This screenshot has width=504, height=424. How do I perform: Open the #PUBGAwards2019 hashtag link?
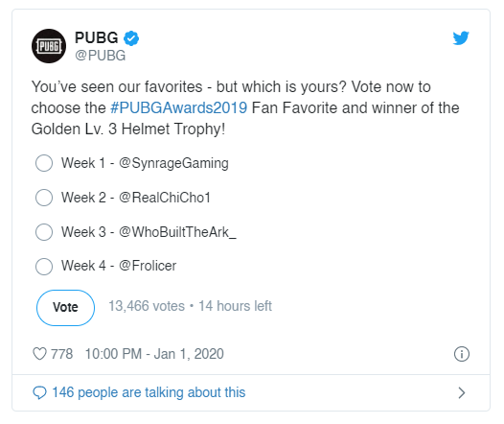(x=179, y=107)
